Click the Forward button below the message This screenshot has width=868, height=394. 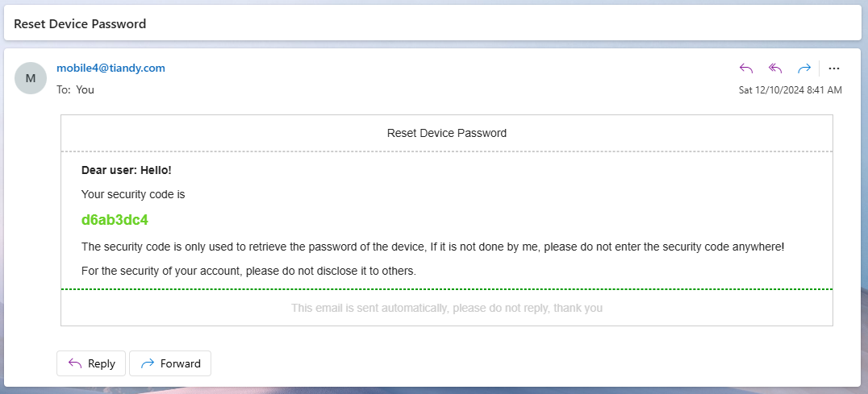(x=170, y=363)
